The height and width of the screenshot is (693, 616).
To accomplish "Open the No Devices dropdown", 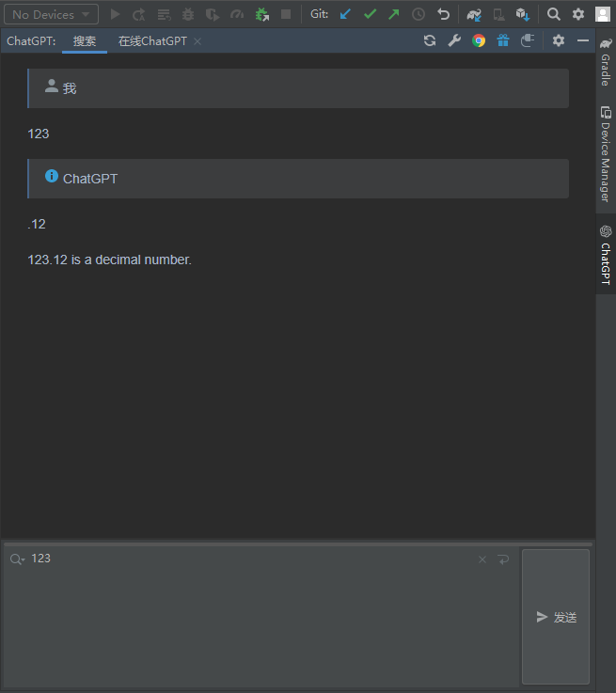I will pos(51,14).
